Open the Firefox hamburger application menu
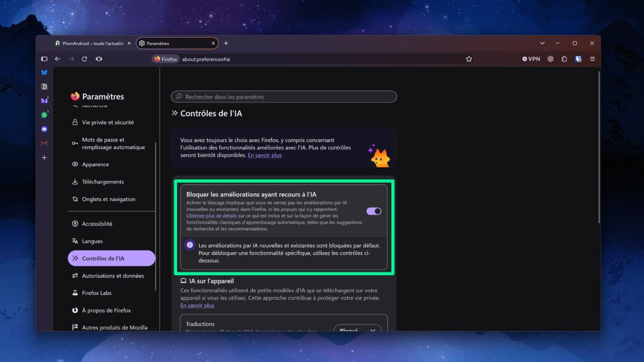Viewport: 644px width, 362px height. [x=592, y=59]
